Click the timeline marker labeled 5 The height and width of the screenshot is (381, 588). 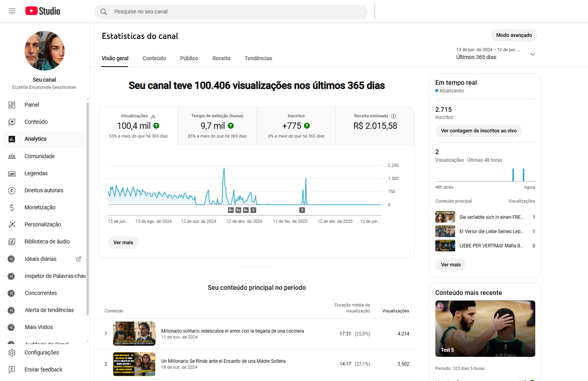302,210
